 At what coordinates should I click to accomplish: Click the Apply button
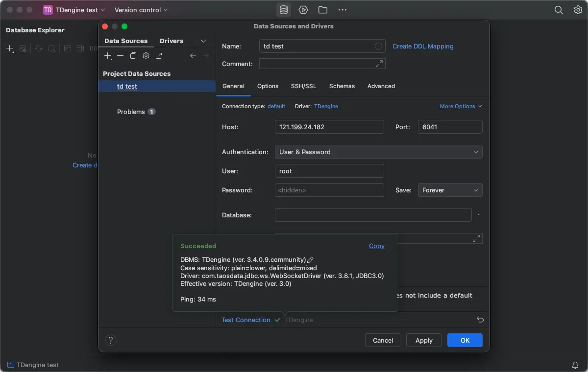coord(424,340)
